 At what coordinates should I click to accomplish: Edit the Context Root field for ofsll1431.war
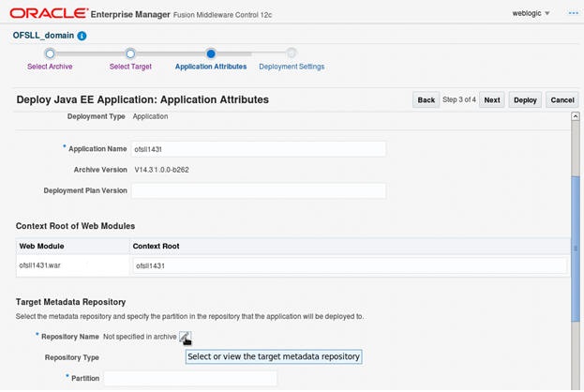coord(349,265)
